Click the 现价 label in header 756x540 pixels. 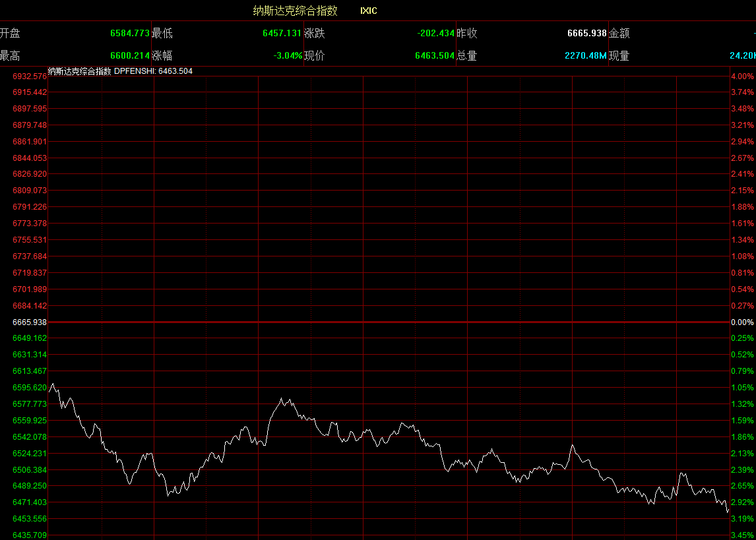(315, 56)
